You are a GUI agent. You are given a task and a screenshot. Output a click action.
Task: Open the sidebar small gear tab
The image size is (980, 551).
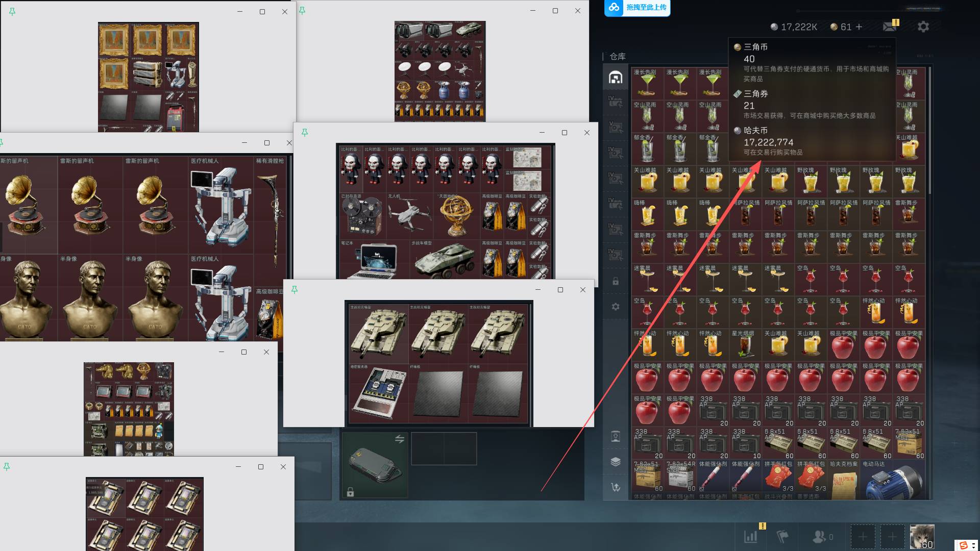point(616,307)
